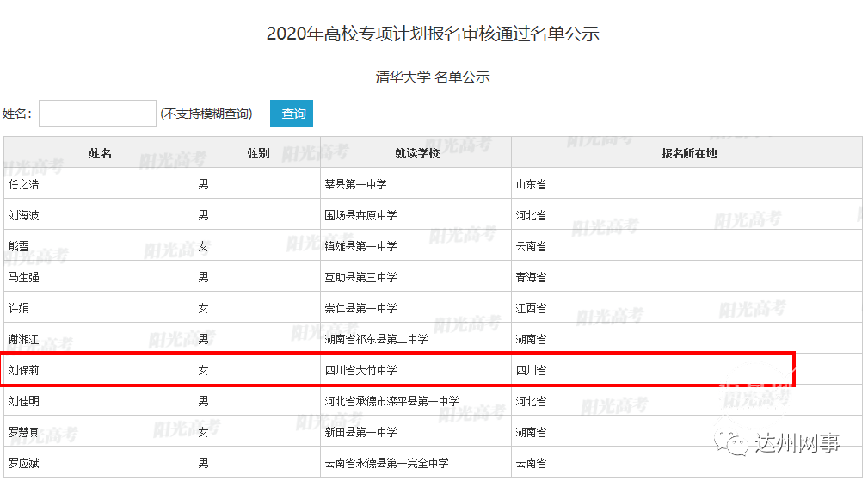868x481 pixels.
Task: Select the name 刘保莉
Action: point(24,370)
